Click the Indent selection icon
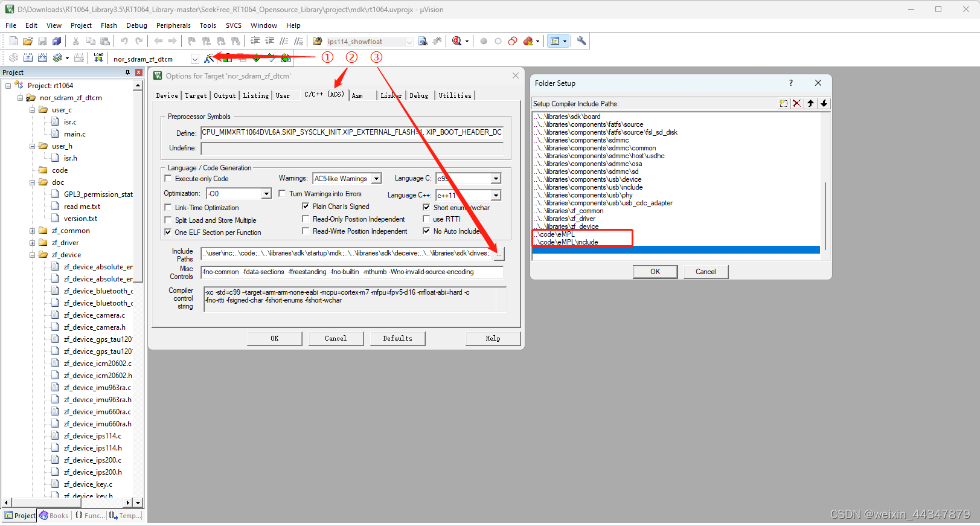 255,41
